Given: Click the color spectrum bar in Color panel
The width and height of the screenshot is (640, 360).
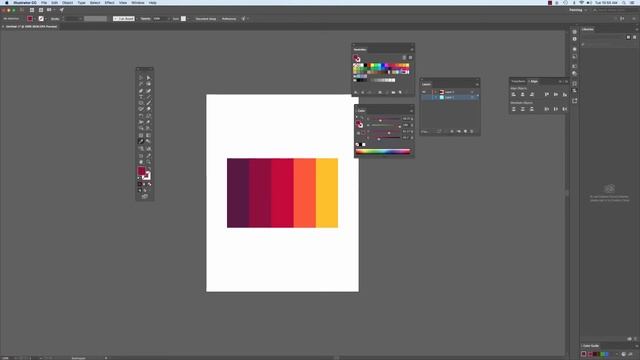Looking at the screenshot, I should pyautogui.click(x=383, y=151).
